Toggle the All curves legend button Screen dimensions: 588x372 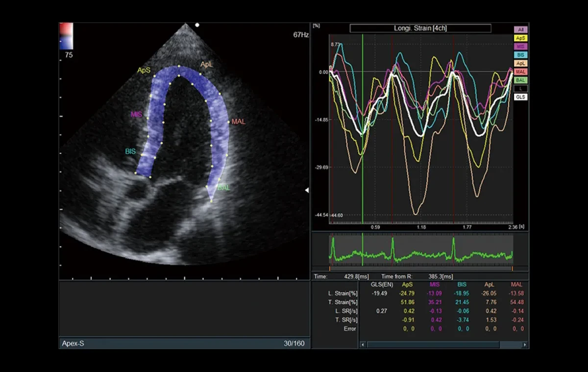click(520, 29)
